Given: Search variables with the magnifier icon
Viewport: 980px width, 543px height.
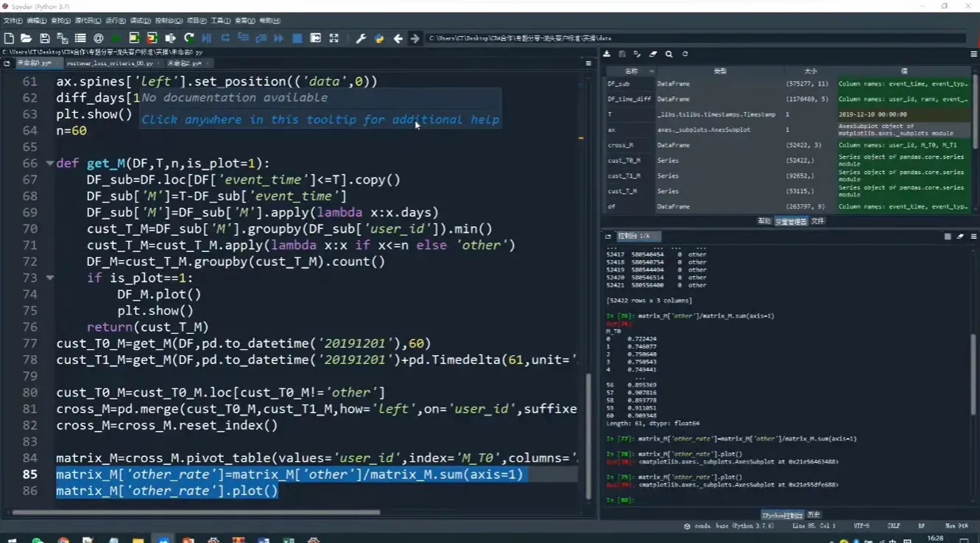Looking at the screenshot, I should pos(669,54).
